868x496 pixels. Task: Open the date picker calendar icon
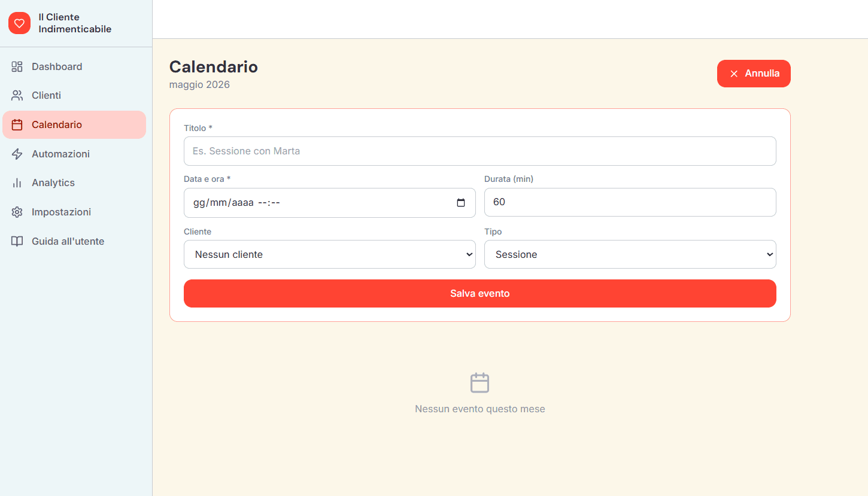point(460,203)
